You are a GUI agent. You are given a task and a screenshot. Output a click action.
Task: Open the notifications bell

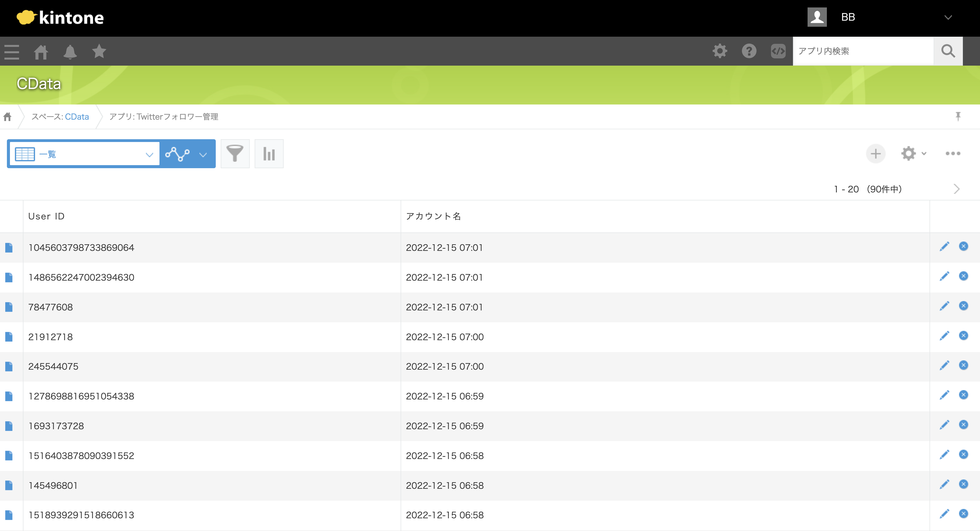(x=70, y=51)
